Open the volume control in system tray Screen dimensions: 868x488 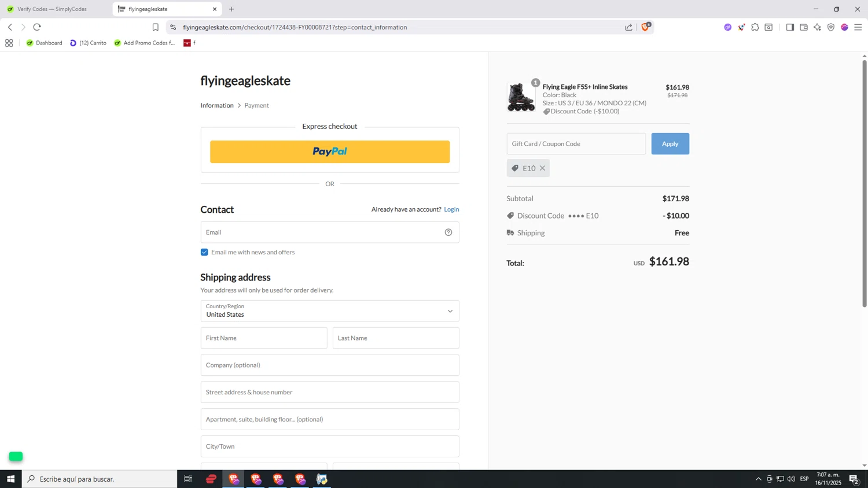791,479
